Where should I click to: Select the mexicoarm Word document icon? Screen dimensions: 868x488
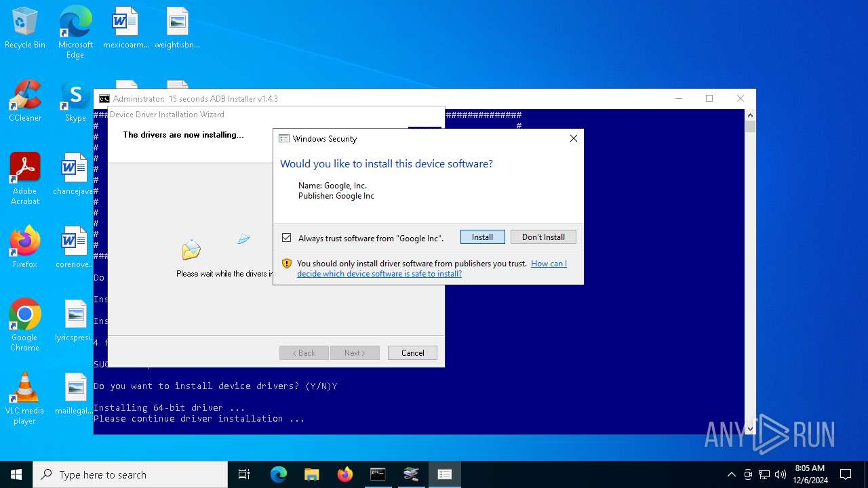[126, 28]
